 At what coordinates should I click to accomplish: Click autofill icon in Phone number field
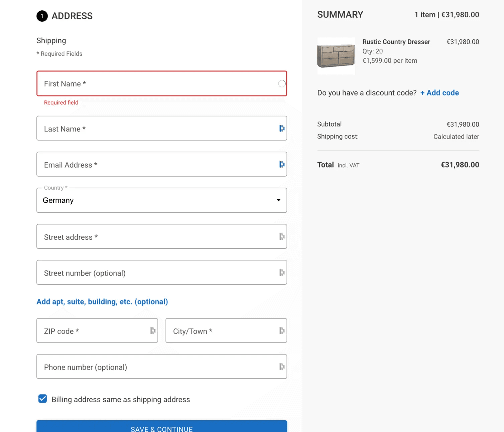click(282, 366)
